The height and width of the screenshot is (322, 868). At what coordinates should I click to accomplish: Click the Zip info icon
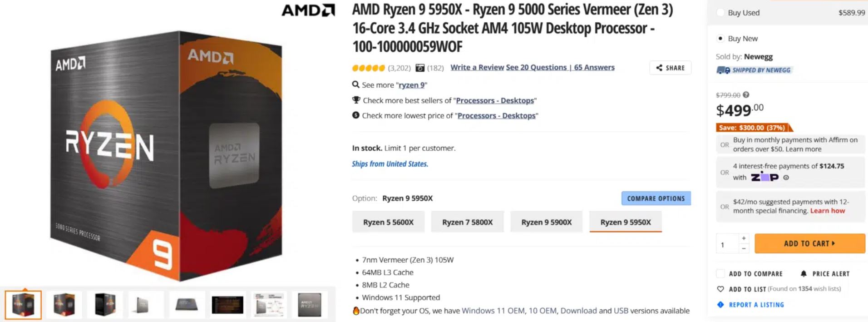click(786, 178)
